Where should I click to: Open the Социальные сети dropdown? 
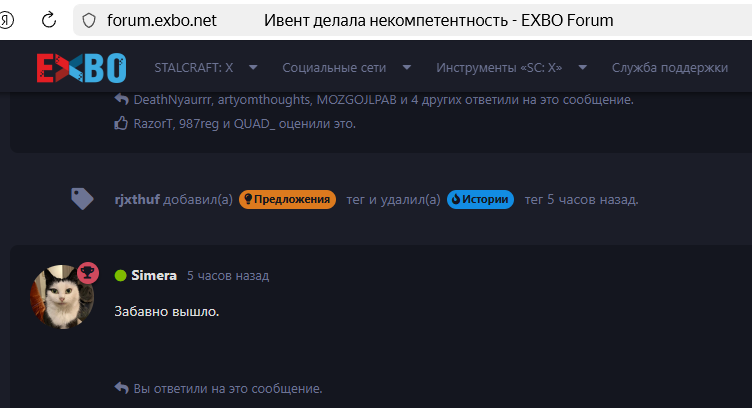point(347,68)
